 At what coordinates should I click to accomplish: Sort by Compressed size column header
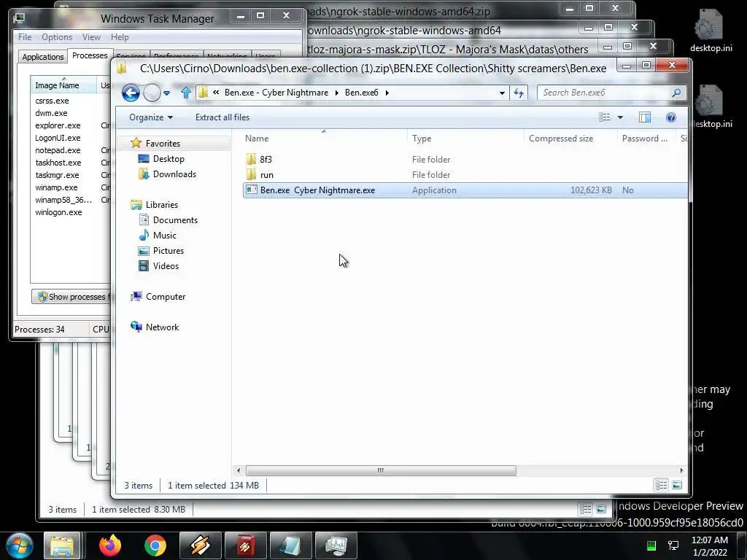[570, 138]
